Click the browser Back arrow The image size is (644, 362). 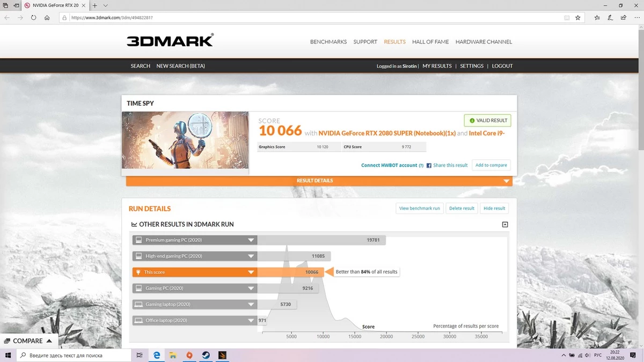(x=7, y=18)
